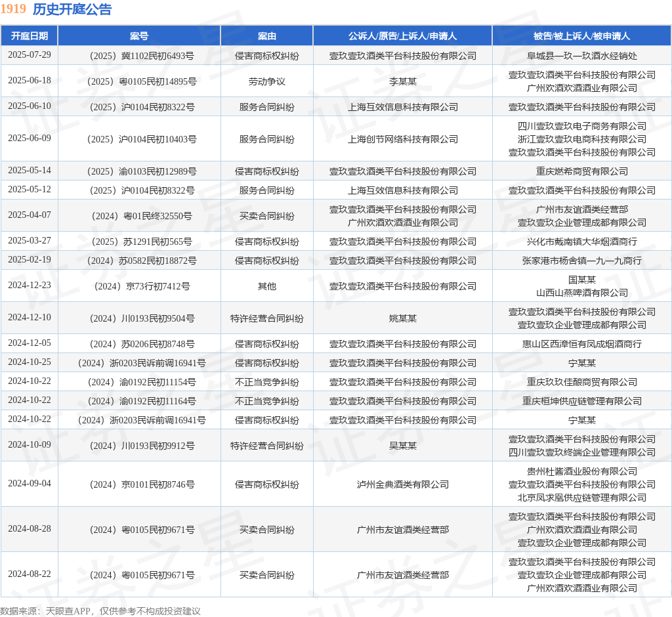This screenshot has height=617, width=672.
Task: Click defendant 重庆玖玖佳酿商贸有限公司
Action: pos(581,382)
